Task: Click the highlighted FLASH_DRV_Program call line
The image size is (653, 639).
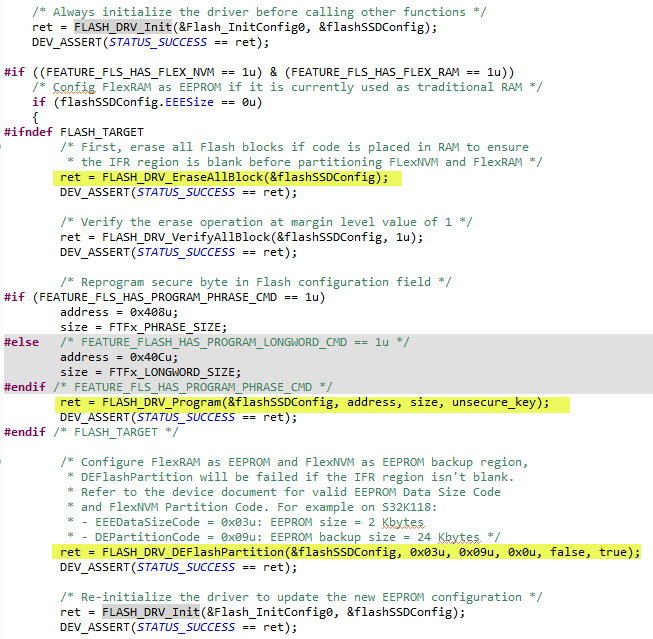Action: click(304, 402)
